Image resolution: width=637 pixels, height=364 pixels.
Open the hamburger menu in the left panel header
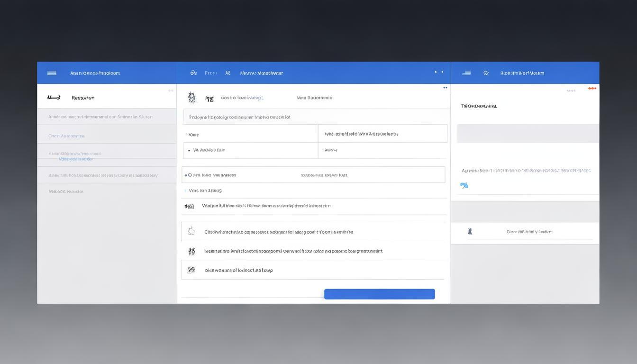52,73
